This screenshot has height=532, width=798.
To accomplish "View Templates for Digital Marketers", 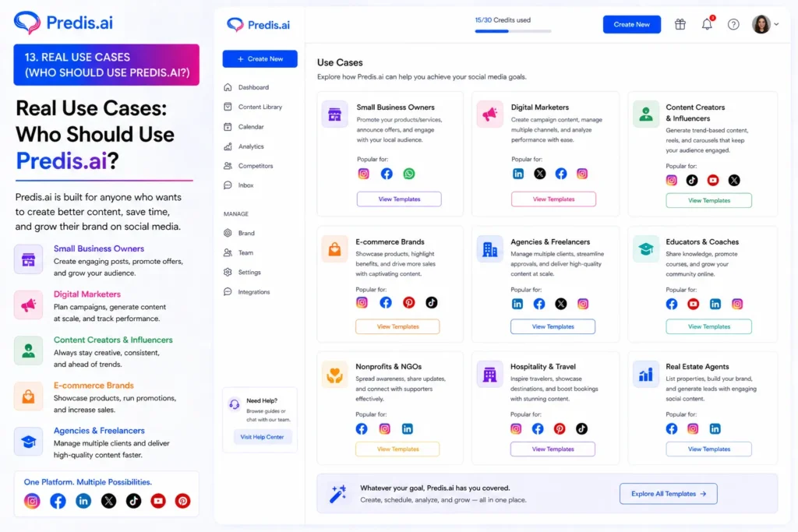I will 553,199.
